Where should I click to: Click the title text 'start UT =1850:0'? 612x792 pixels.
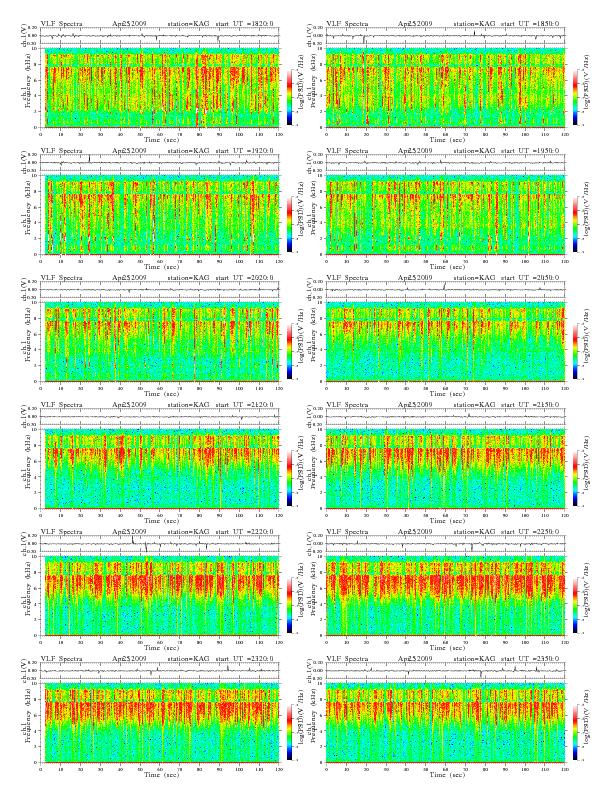pos(530,24)
